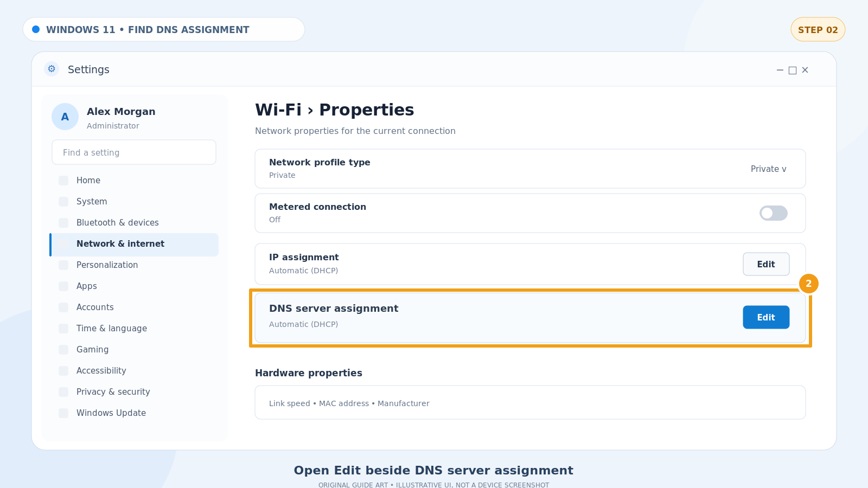This screenshot has width=868, height=488.
Task: Click the Alex Morgan account name
Action: (x=121, y=112)
